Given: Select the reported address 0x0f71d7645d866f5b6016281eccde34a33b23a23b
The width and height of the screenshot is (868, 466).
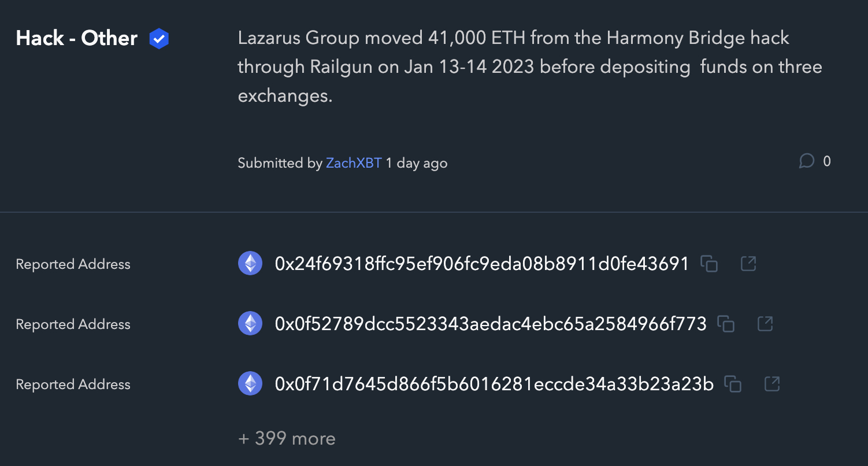Looking at the screenshot, I should (x=494, y=384).
